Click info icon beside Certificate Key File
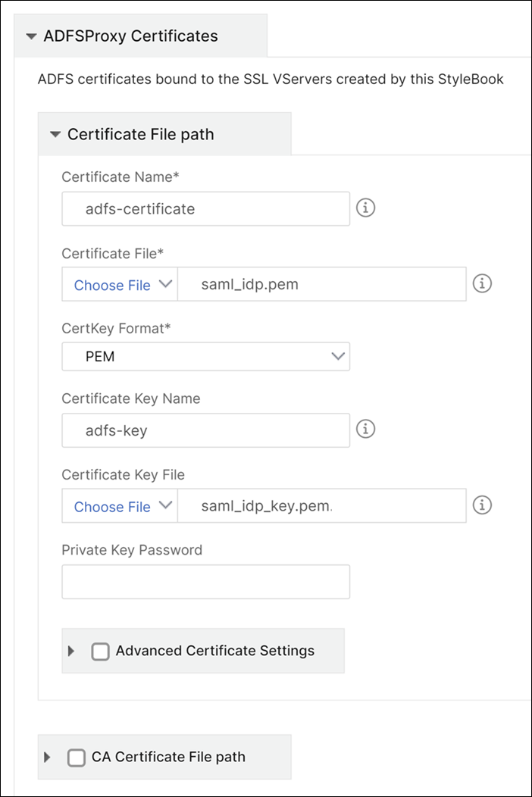Image resolution: width=532 pixels, height=797 pixels. tap(482, 505)
